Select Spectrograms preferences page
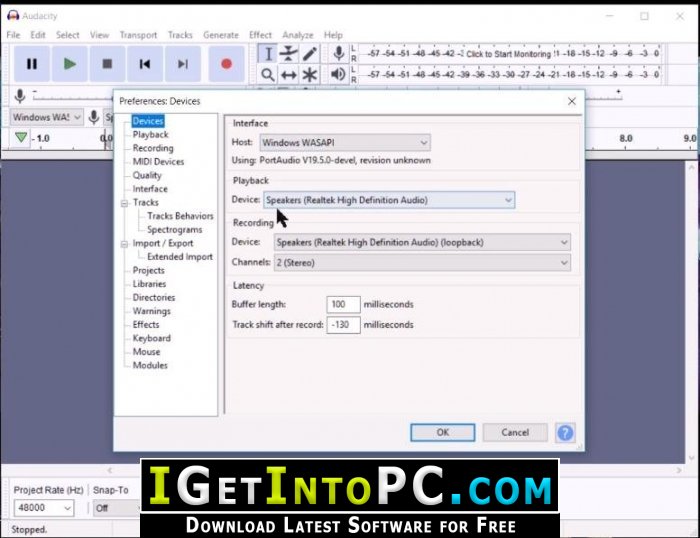700x538 pixels. pyautogui.click(x=175, y=229)
